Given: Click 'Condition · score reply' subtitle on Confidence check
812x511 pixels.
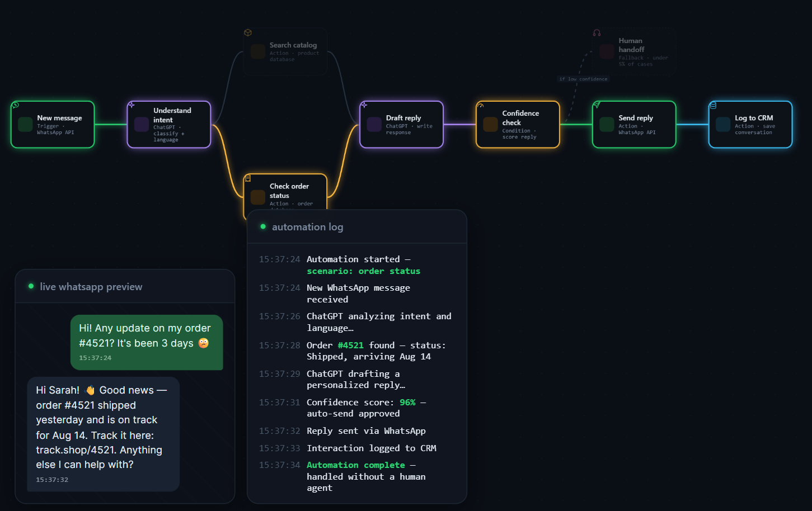Looking at the screenshot, I should [x=519, y=134].
